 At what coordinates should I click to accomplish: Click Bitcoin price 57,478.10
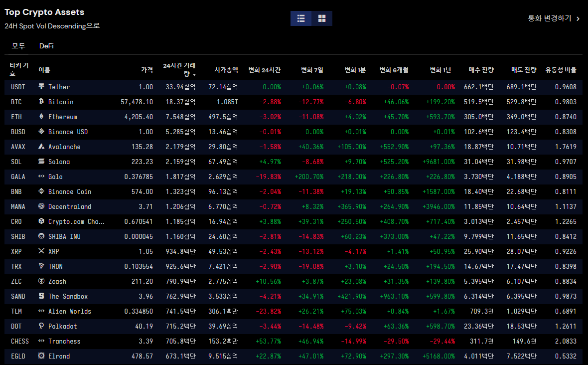point(137,102)
